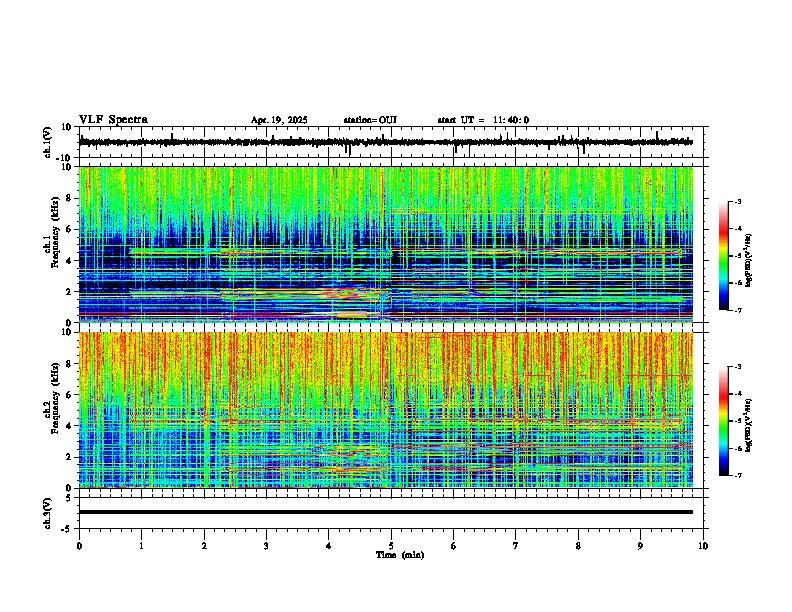The height and width of the screenshot is (612, 792).
Task: Click the ch.2 "Frequency (kHz)" axis label
Action: tap(55, 398)
